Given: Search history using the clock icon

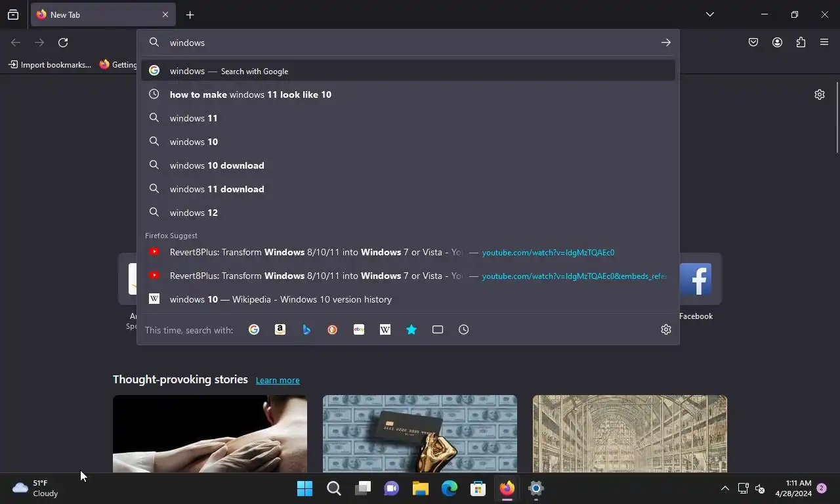Looking at the screenshot, I should coord(464,329).
